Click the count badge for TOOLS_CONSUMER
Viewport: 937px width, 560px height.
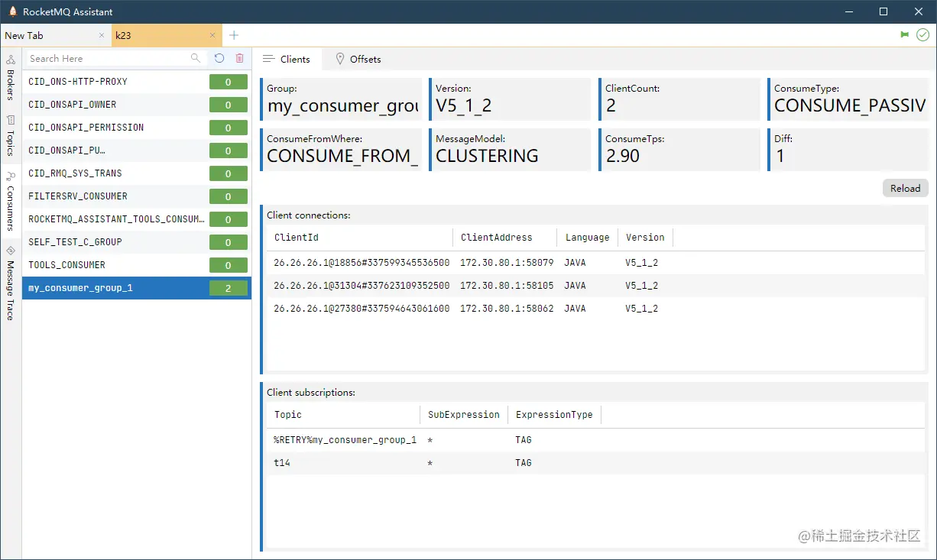[x=229, y=265]
